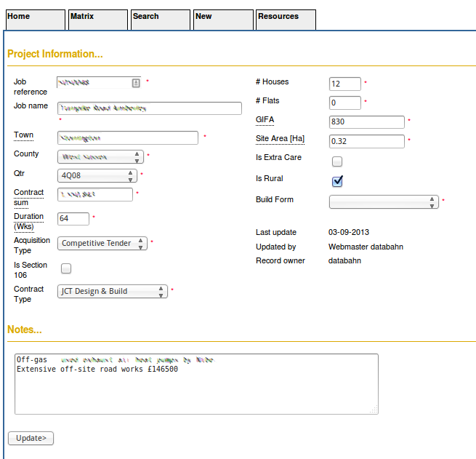Click the # Flats field
This screenshot has width=476, height=459.
345,103
